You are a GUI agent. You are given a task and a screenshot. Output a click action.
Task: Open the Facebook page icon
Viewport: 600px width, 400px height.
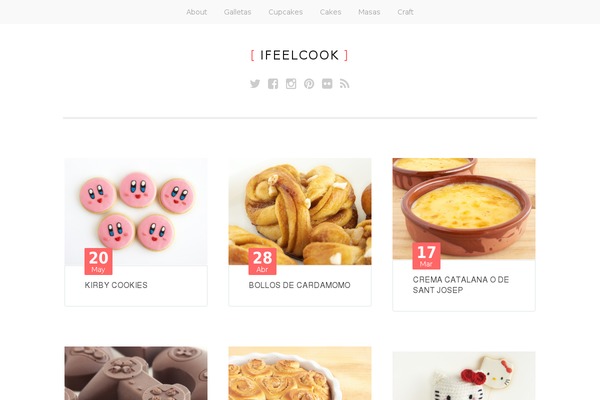pyautogui.click(x=273, y=84)
